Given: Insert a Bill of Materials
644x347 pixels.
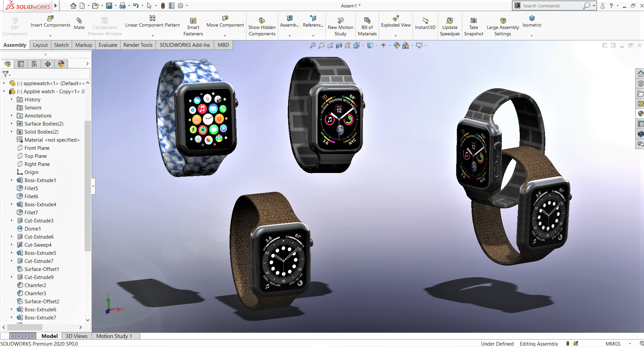Looking at the screenshot, I should click(367, 27).
